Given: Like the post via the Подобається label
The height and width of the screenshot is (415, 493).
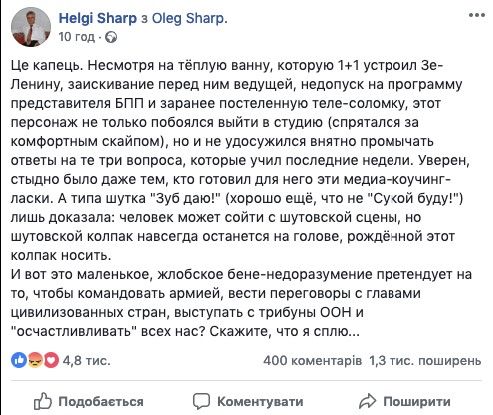Looking at the screenshot, I should pos(101,402).
